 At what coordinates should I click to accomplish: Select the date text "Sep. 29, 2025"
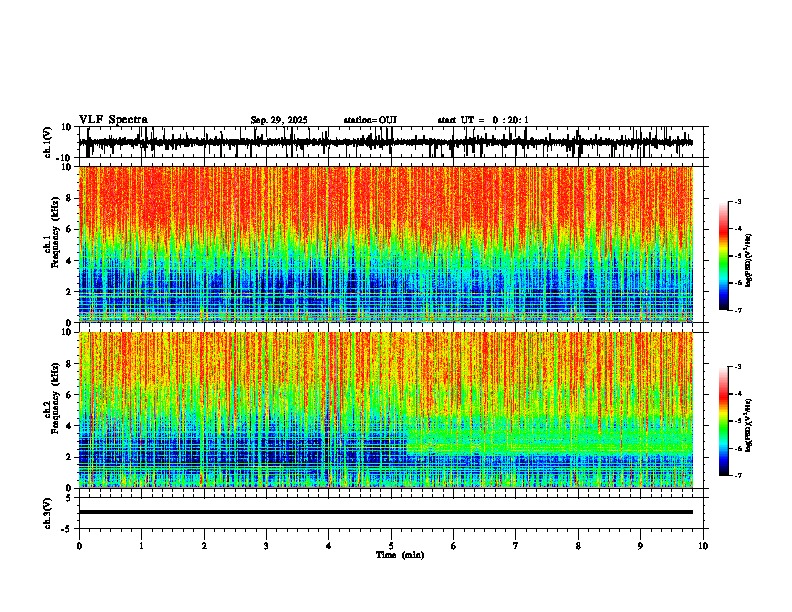(x=279, y=120)
